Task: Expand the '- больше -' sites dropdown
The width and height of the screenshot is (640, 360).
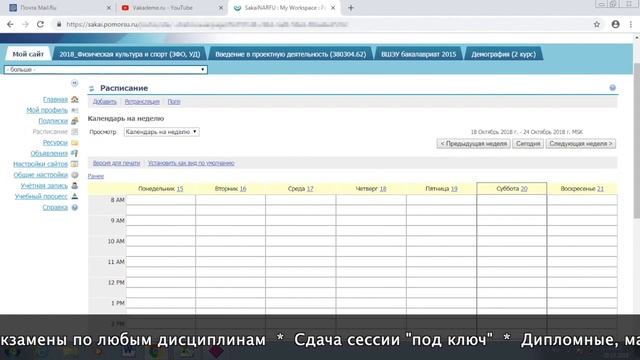Action: click(106, 70)
